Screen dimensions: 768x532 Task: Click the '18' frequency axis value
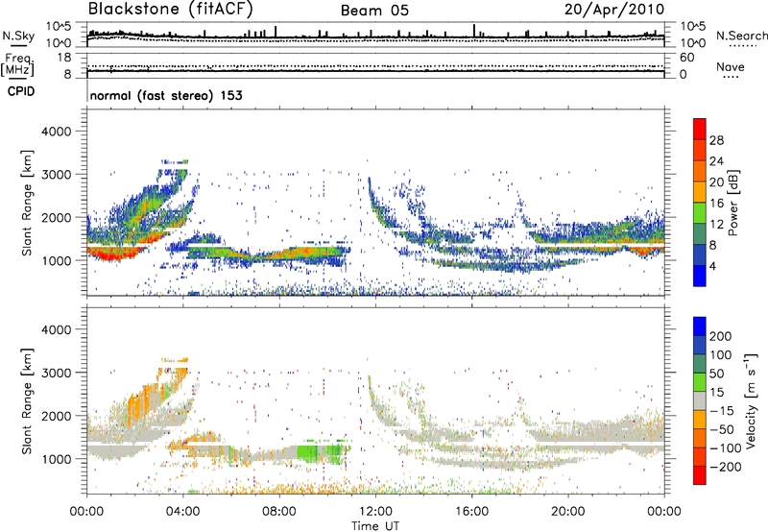click(x=64, y=58)
